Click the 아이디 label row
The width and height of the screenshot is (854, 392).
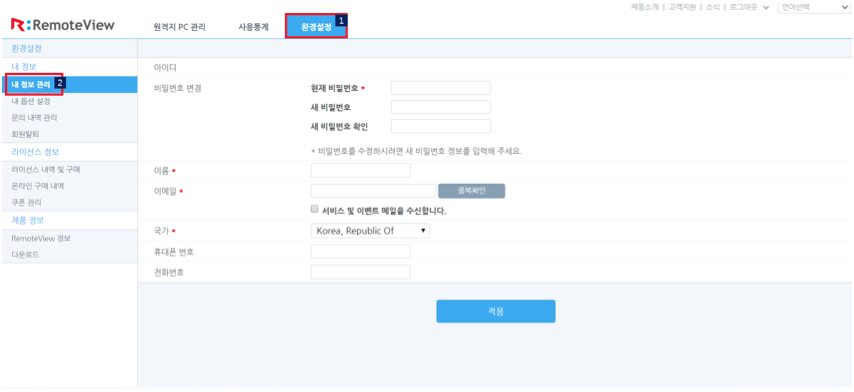496,68
